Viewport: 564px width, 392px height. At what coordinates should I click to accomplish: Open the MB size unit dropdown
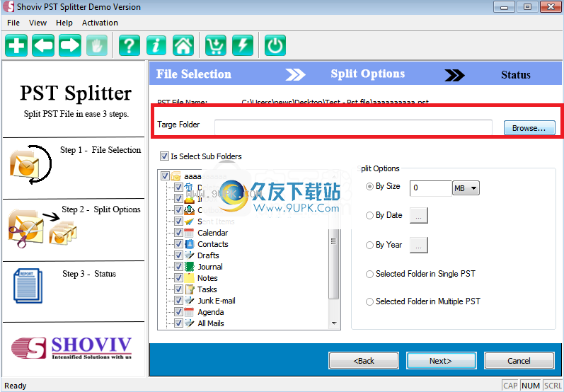(x=466, y=188)
